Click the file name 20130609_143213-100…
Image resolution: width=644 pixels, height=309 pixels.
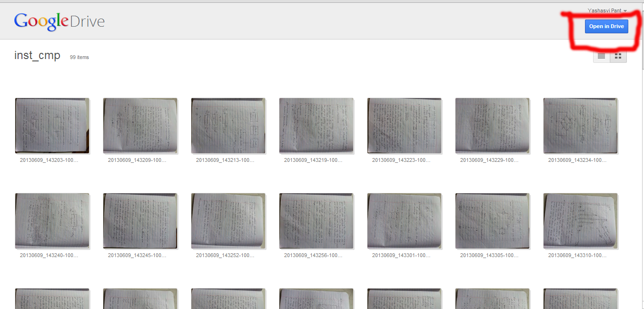coord(225,160)
